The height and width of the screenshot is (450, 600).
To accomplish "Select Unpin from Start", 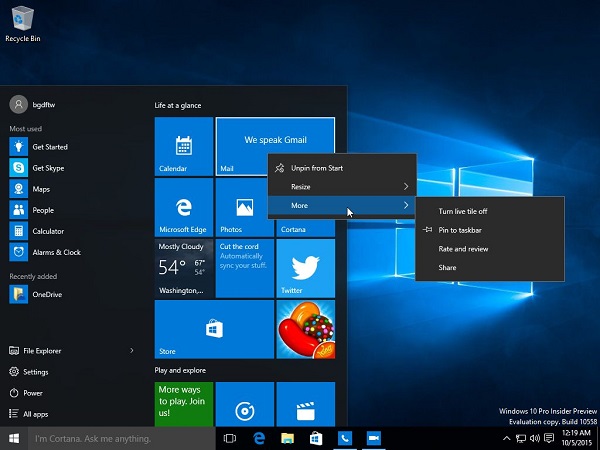I will (342, 168).
